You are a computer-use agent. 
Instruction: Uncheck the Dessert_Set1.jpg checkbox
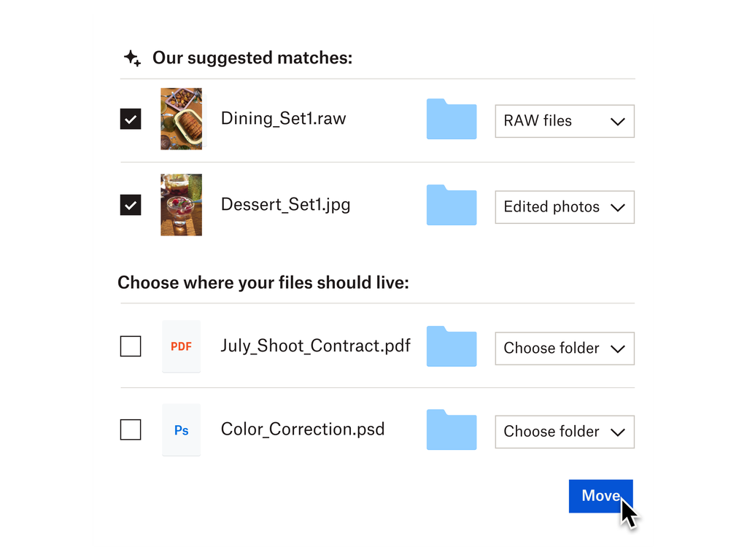131,205
